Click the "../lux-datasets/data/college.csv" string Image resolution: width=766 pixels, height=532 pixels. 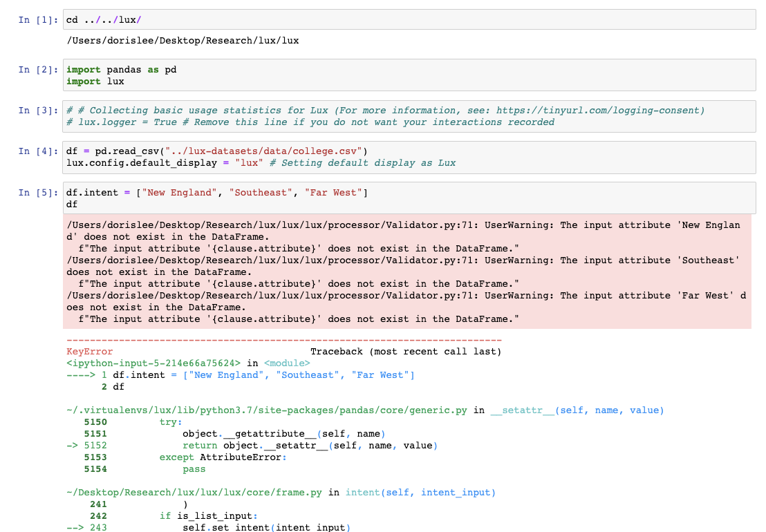pos(264,151)
